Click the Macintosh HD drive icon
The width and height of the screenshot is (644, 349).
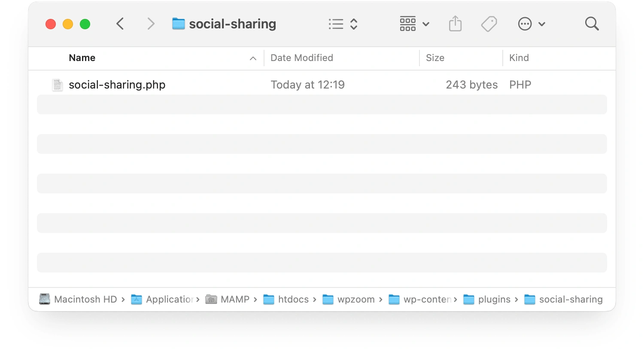(44, 299)
